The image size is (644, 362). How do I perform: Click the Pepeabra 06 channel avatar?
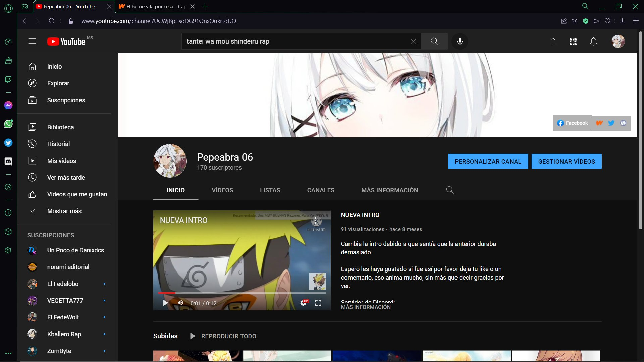coord(170,161)
